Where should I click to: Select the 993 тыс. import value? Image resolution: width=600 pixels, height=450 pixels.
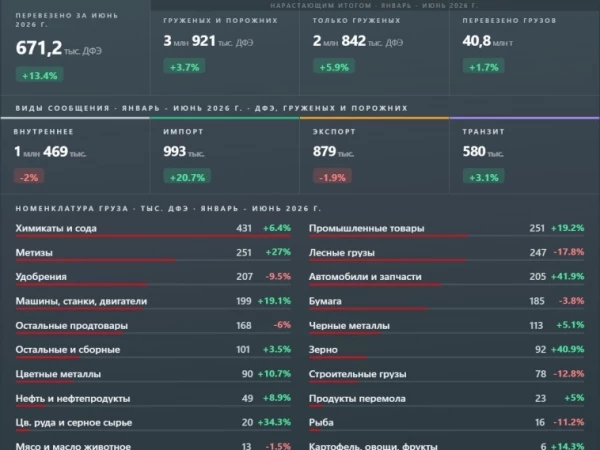pos(184,152)
